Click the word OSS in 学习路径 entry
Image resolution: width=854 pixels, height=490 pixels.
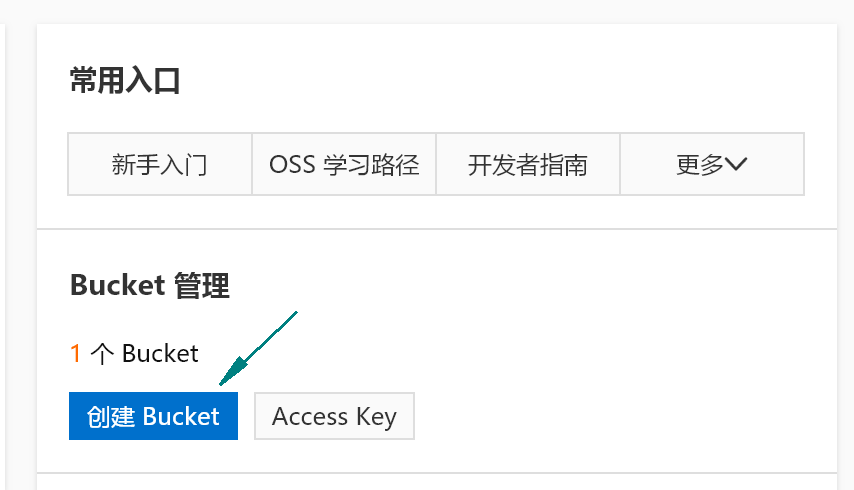(291, 164)
